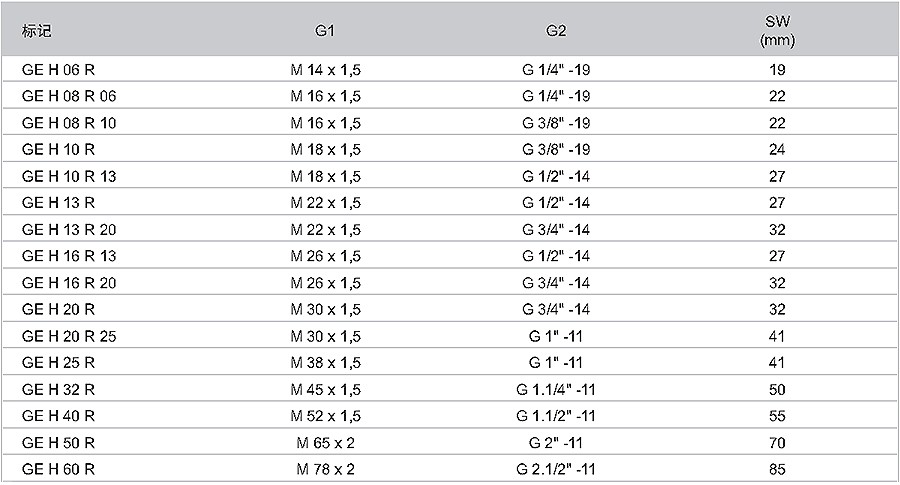
Task: Select the M 78 x 2 cell
Action: [325, 470]
